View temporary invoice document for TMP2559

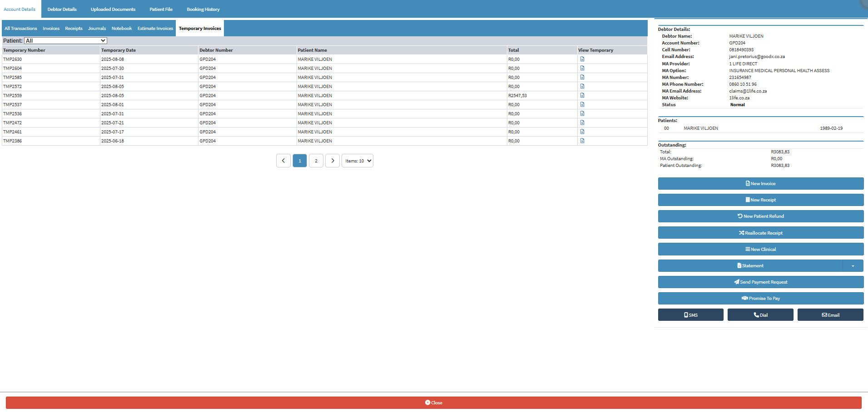(x=582, y=95)
